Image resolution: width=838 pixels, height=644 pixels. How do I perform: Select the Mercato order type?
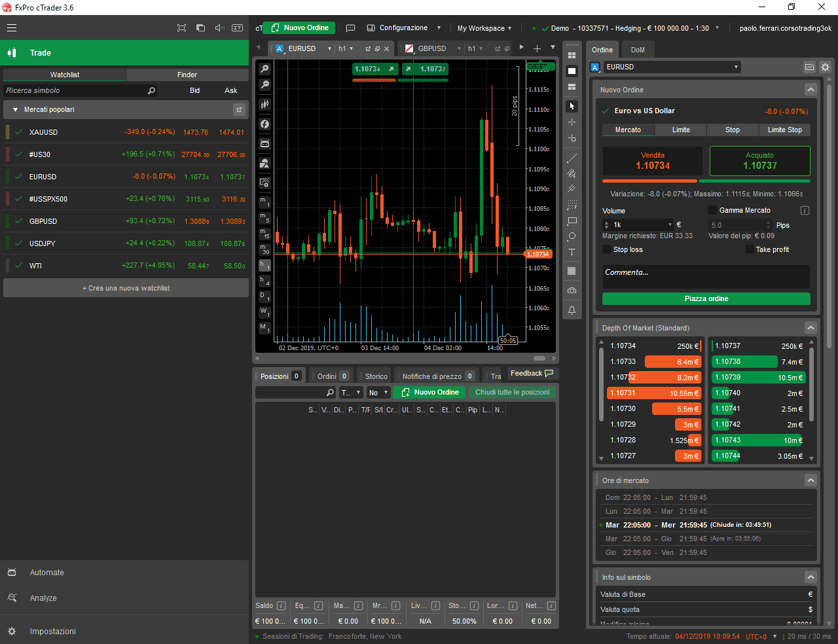coord(628,130)
